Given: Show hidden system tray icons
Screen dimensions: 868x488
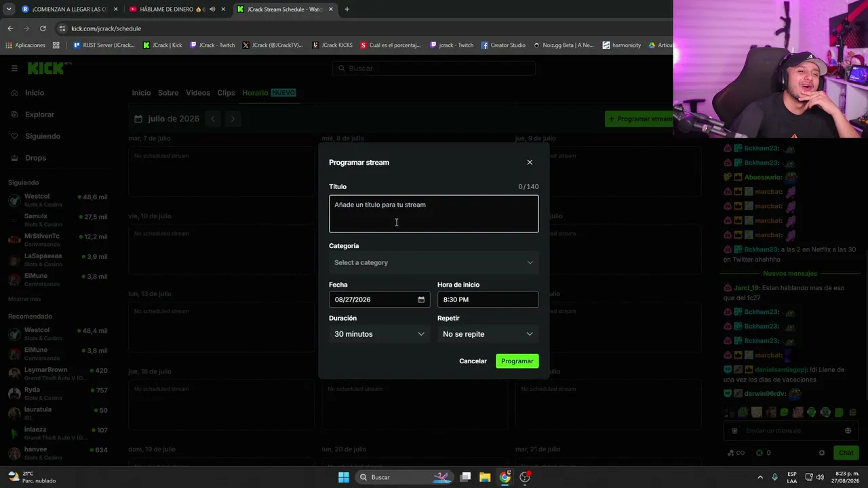Looking at the screenshot, I should [x=760, y=477].
